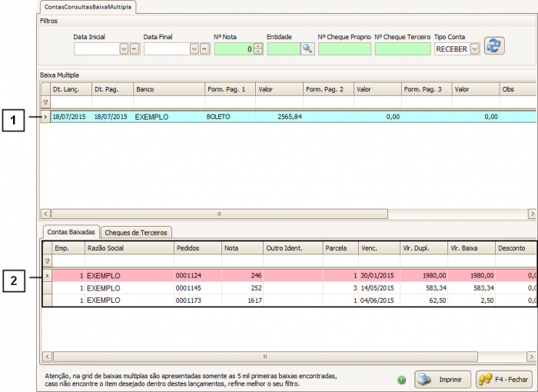
Task: Click the refresh filter icon button
Action: tap(494, 46)
